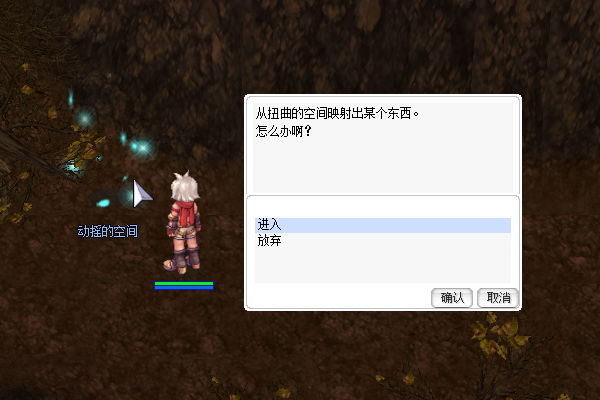Click the small cyan streak at the top of the portal
Viewport: 600px width, 400px height.
(71, 97)
